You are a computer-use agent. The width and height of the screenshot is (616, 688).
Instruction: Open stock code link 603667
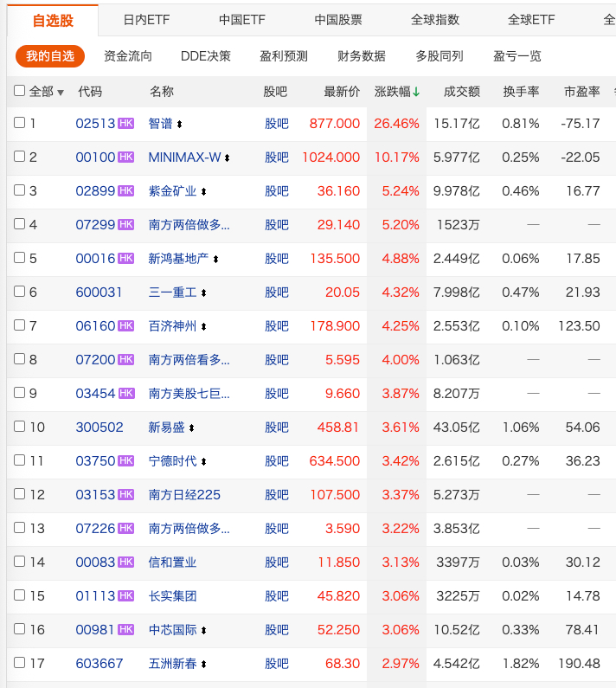pos(99,664)
